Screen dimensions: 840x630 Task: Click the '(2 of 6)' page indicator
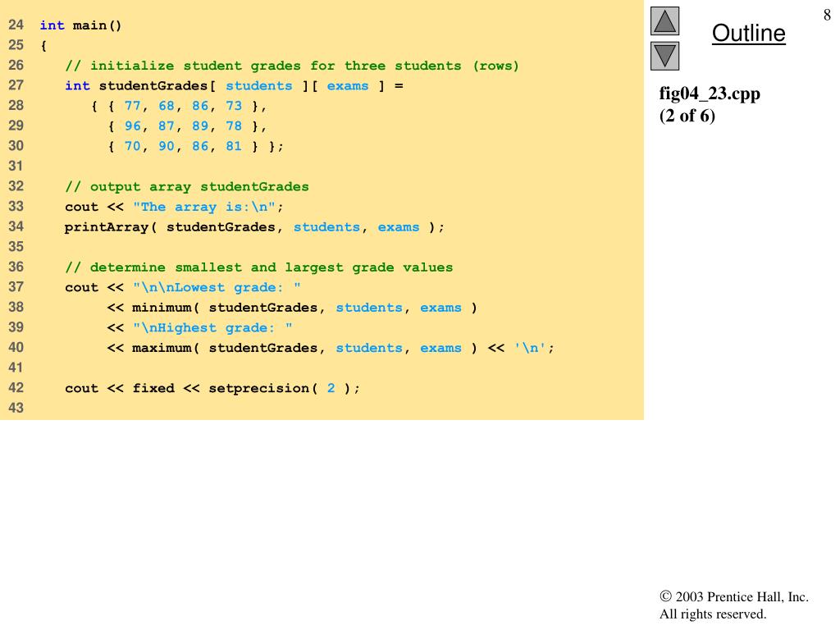point(687,116)
